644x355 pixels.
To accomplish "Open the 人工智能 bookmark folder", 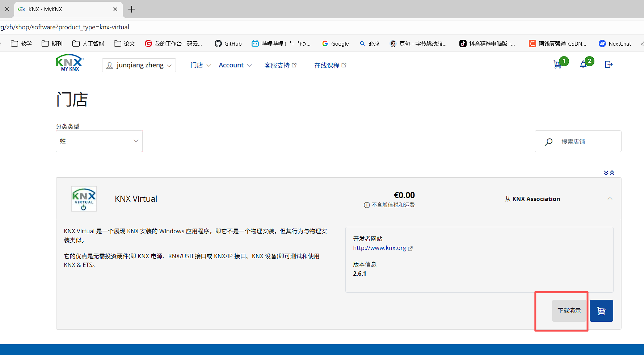I will pos(88,43).
